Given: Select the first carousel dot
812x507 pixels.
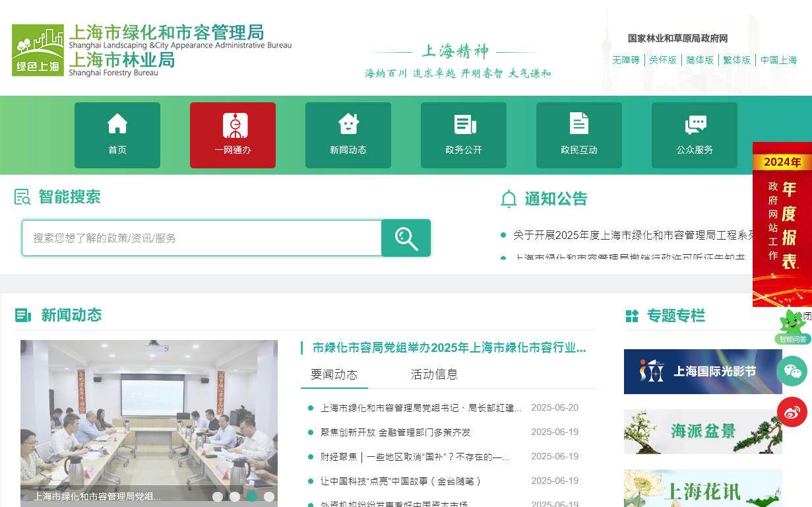Looking at the screenshot, I should point(218,496).
